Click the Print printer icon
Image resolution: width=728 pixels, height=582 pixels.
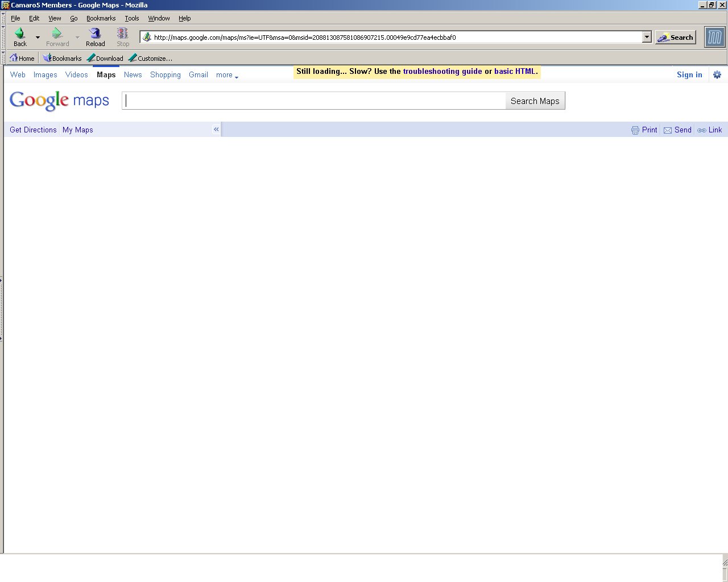[635, 130]
